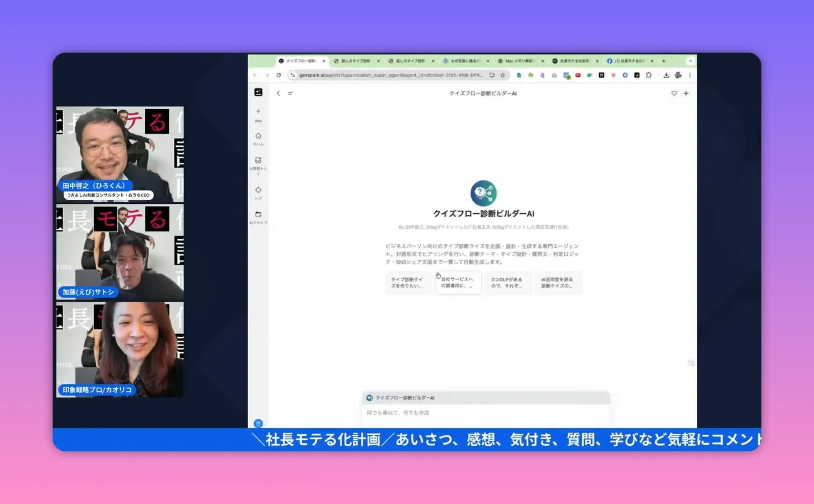Viewport: 814px width, 504px height.
Task: Select the AI活用度を測る診断クイズ suggestion chip
Action: (558, 282)
